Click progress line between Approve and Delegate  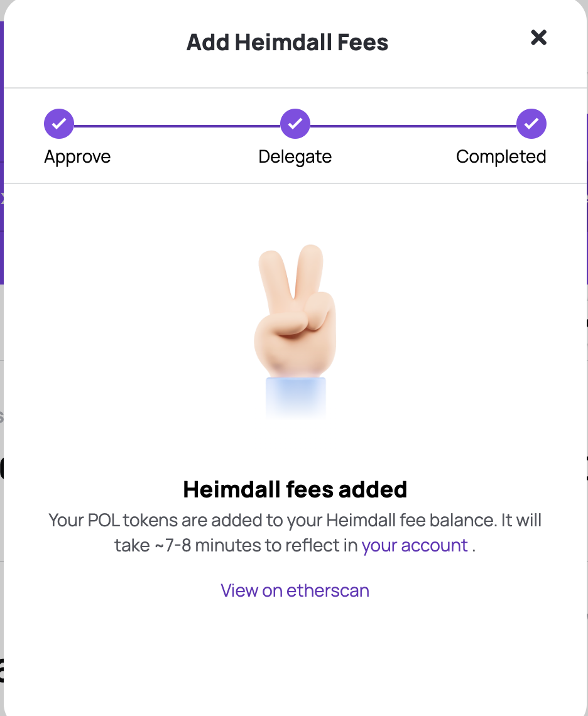click(176, 126)
